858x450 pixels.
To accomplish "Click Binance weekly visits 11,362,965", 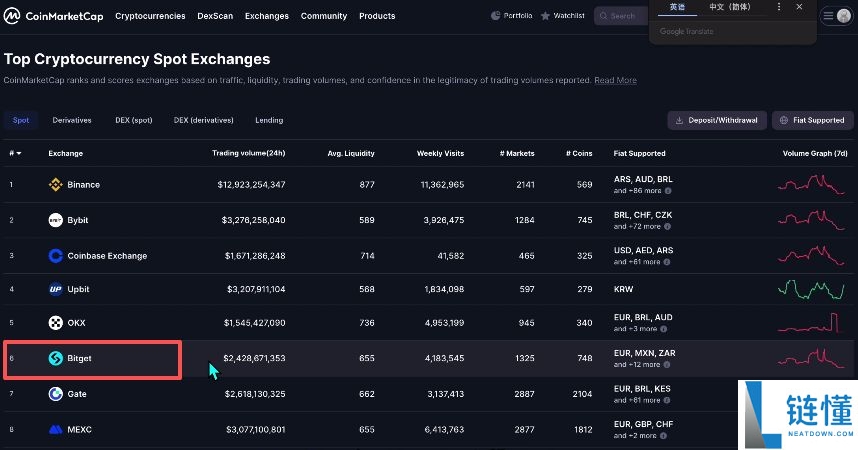I will pos(442,184).
